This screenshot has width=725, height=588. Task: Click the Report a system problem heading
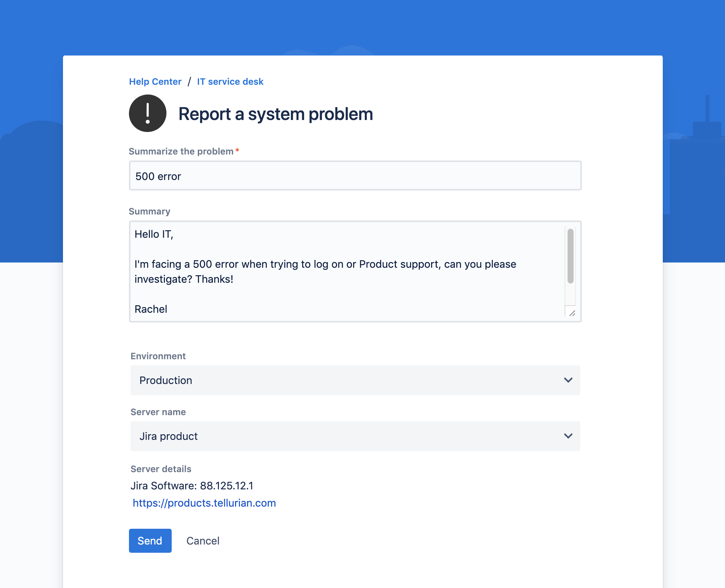click(276, 114)
